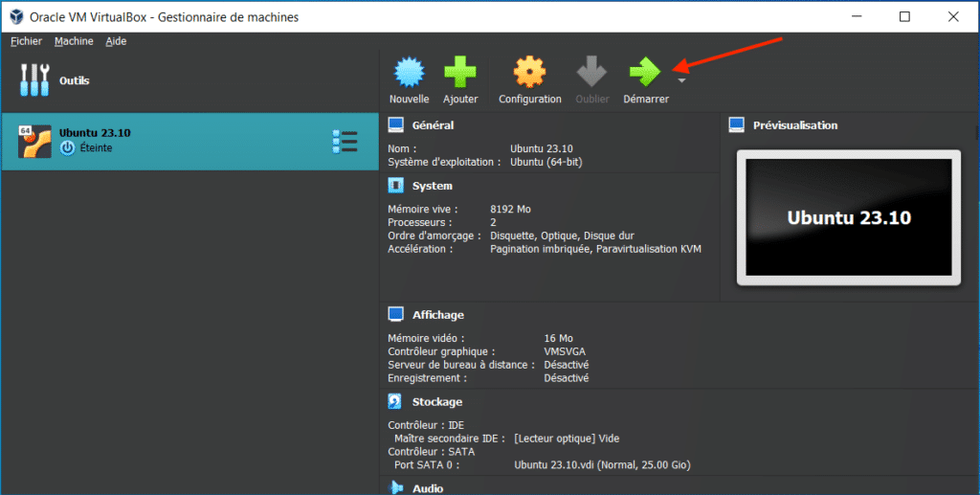Start the VM with Démarrer arrow
Image resolution: width=980 pixels, height=495 pixels.
(x=645, y=72)
